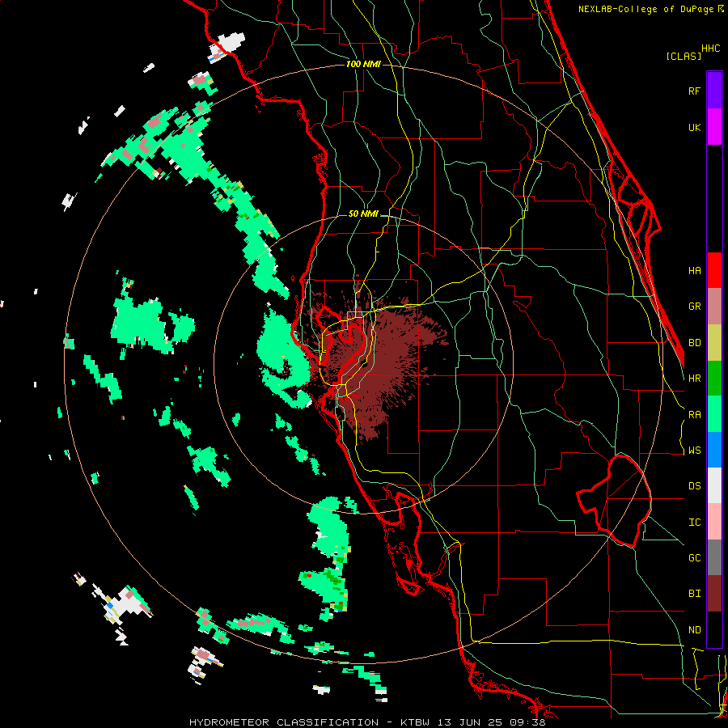The image size is (728, 728).
Task: Click the BD yellow legend swatch
Action: pyautogui.click(x=714, y=343)
